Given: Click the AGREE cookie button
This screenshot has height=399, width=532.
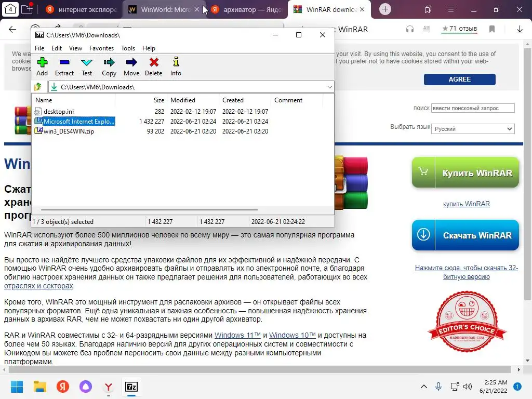Looking at the screenshot, I should click(459, 79).
